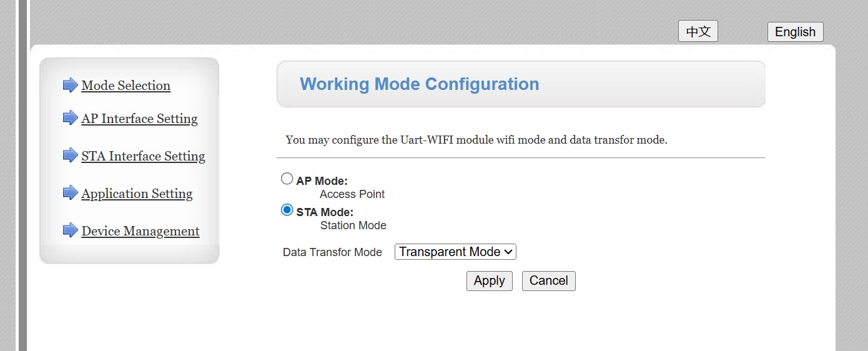This screenshot has width=868, height=351.
Task: Go to the AP Interface Setting link
Action: point(139,119)
